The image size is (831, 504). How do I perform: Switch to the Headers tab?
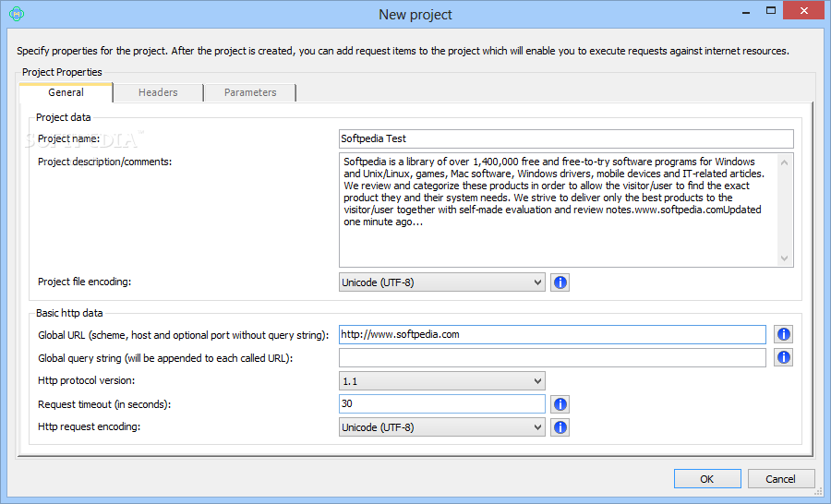[158, 92]
